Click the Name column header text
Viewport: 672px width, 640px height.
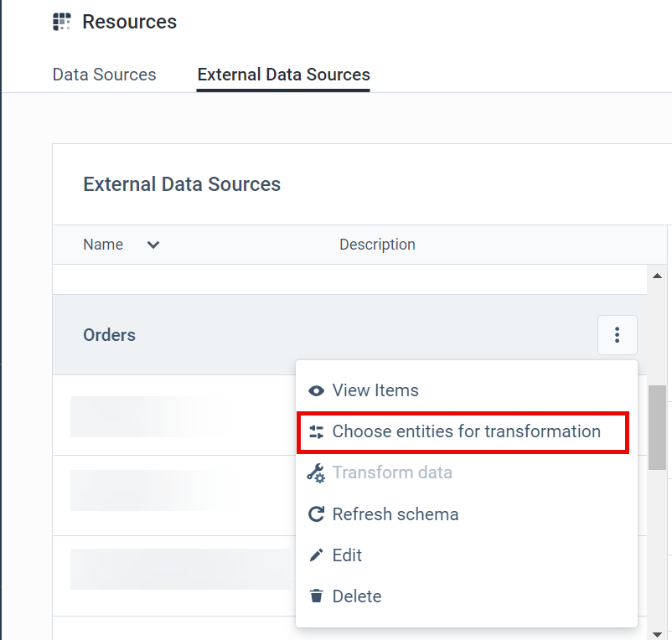pyautogui.click(x=103, y=245)
